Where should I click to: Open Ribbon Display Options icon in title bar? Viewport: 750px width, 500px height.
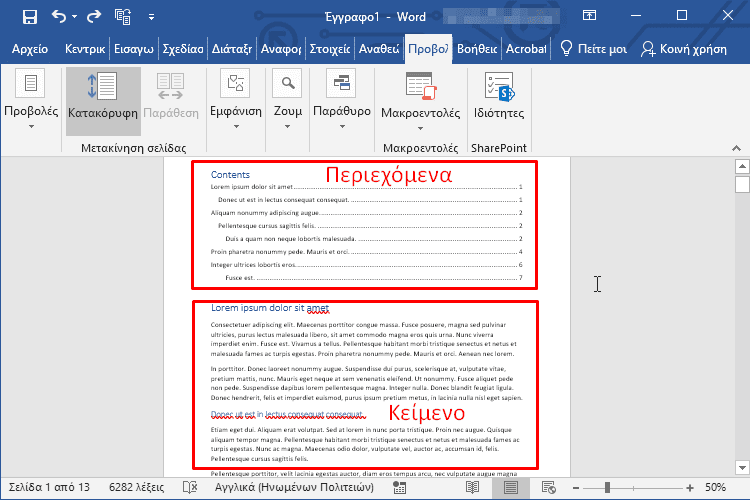pyautogui.click(x=589, y=15)
